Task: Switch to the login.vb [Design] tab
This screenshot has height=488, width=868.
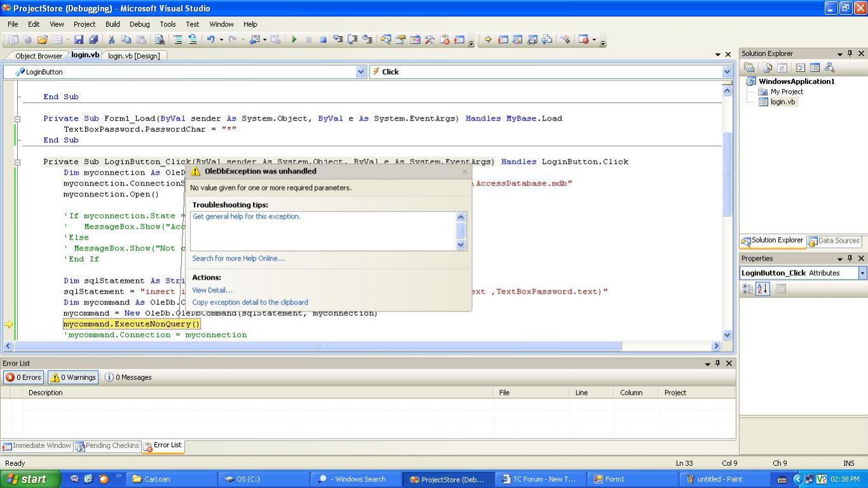Action: click(134, 56)
